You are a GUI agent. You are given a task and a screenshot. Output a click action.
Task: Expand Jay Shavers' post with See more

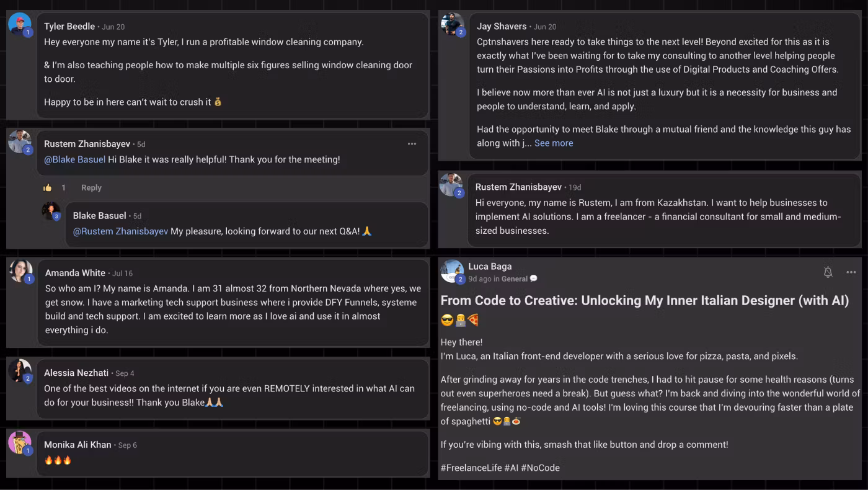tap(554, 143)
